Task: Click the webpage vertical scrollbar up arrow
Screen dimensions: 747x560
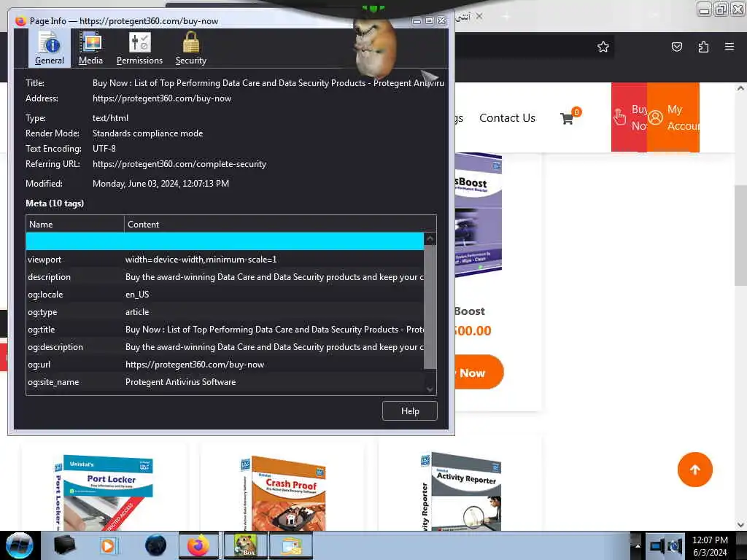Action: [740, 88]
